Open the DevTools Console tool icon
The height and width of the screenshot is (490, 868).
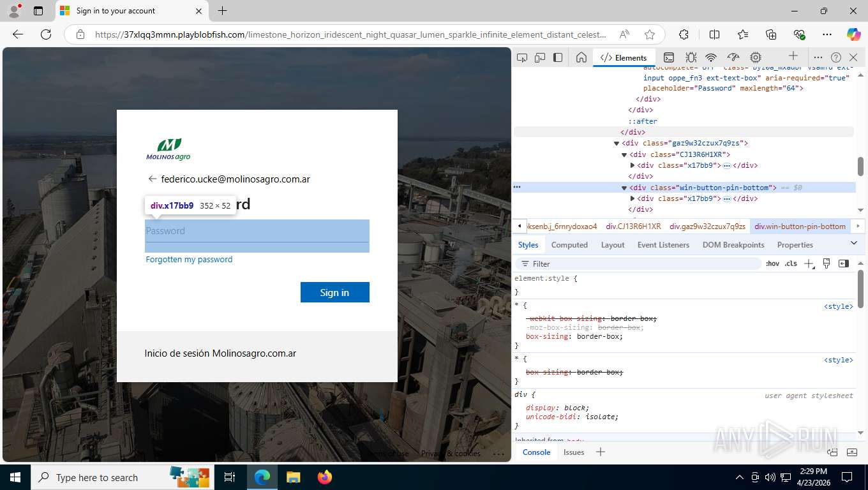669,57
